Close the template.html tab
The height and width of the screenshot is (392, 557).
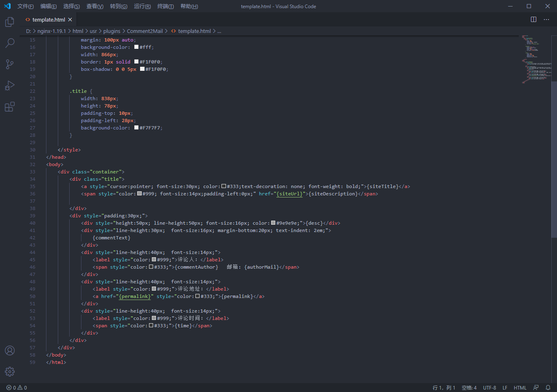tap(70, 20)
